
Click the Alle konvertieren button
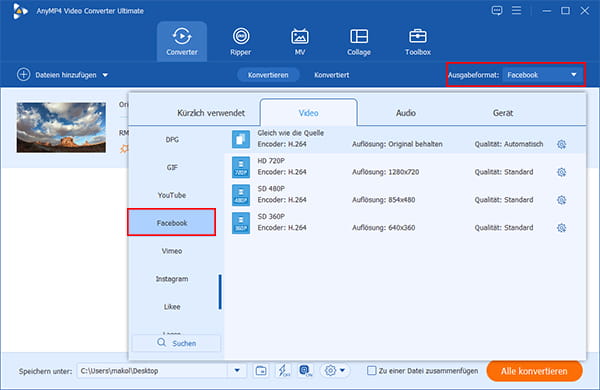pos(534,371)
